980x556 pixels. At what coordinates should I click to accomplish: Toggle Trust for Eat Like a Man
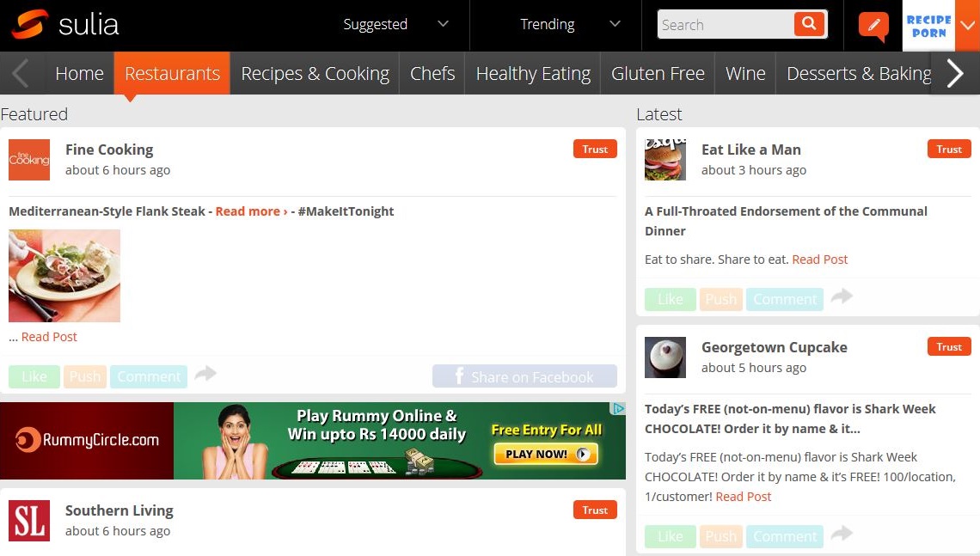click(949, 150)
